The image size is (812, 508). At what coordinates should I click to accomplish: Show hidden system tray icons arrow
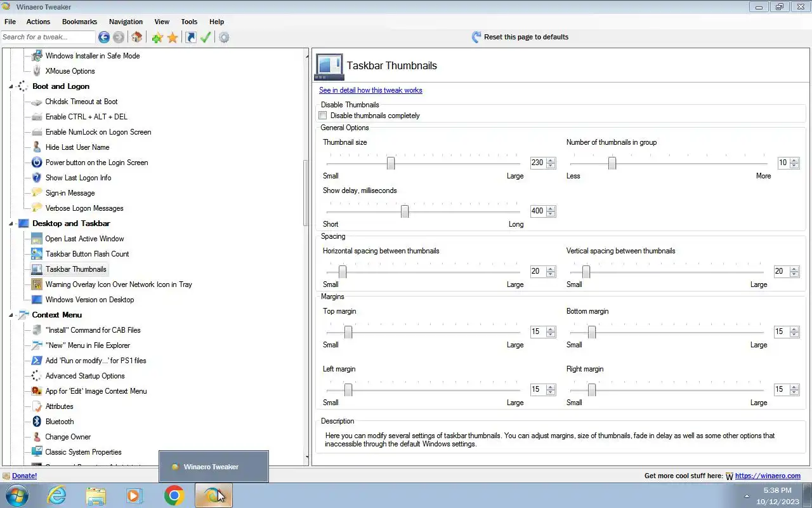click(x=746, y=496)
